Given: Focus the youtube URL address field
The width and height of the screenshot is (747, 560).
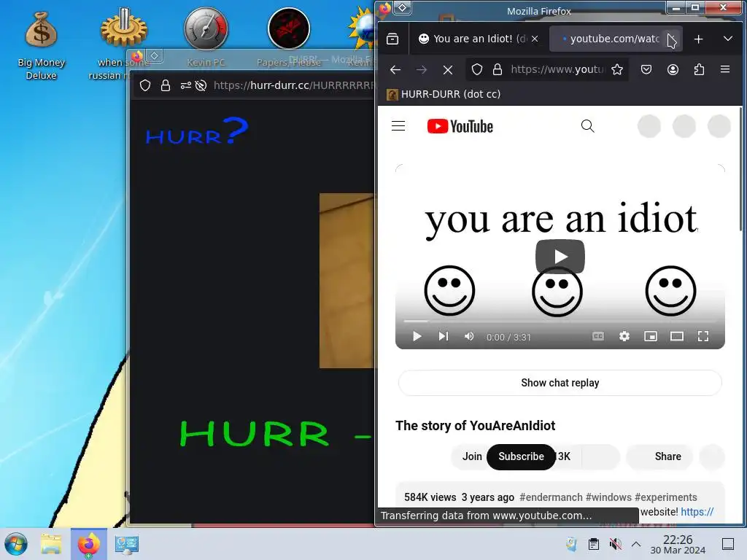Looking at the screenshot, I should (x=557, y=70).
